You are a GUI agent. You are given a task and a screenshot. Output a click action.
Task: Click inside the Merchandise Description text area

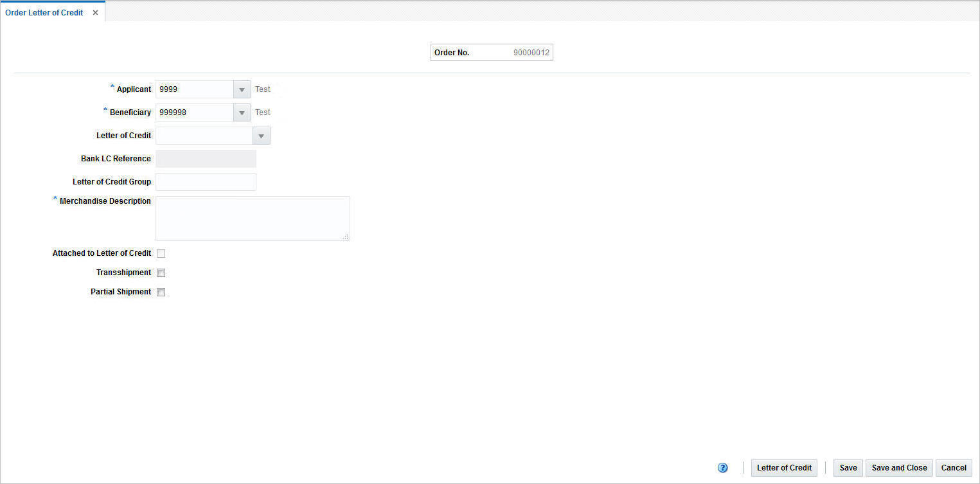tap(253, 219)
